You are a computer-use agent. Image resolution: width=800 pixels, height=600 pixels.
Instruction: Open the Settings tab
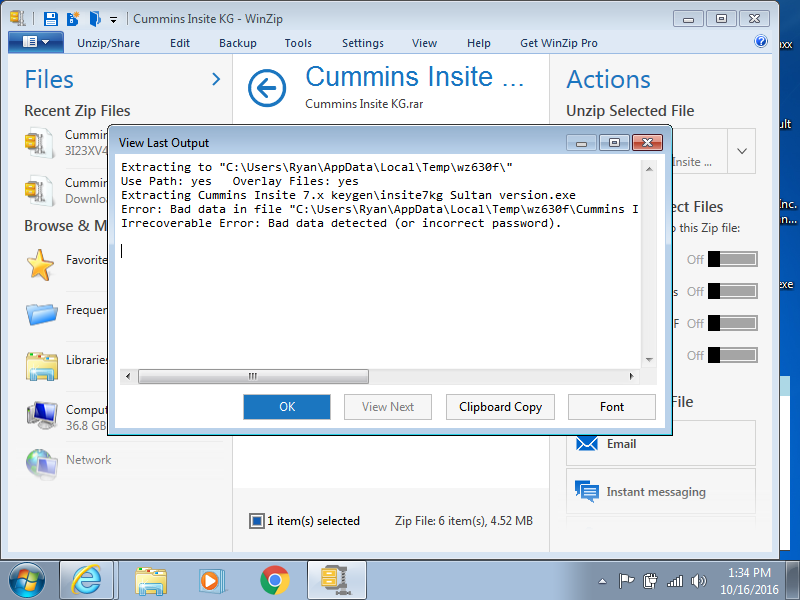coord(362,43)
